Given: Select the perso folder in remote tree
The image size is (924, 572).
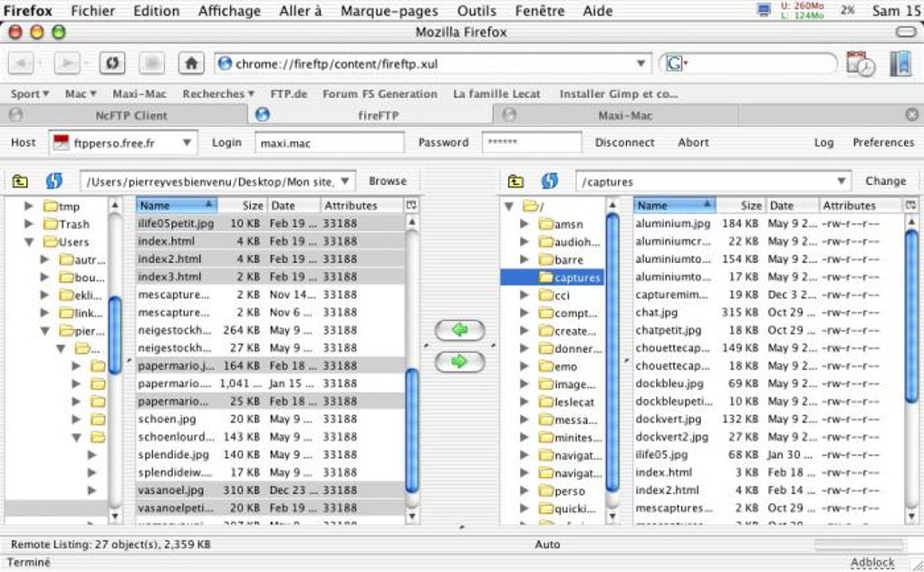Looking at the screenshot, I should point(563,490).
